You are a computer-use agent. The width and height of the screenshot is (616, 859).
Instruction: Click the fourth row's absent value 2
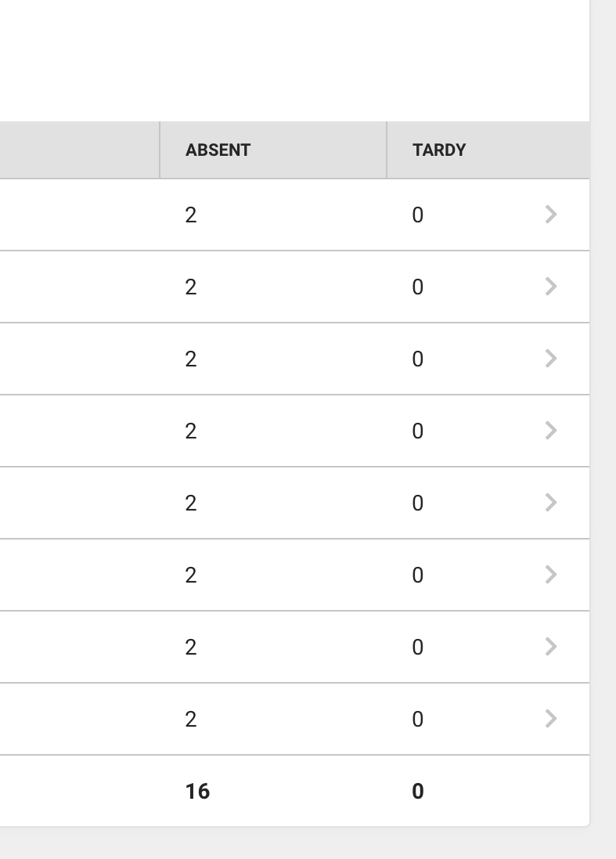point(190,431)
